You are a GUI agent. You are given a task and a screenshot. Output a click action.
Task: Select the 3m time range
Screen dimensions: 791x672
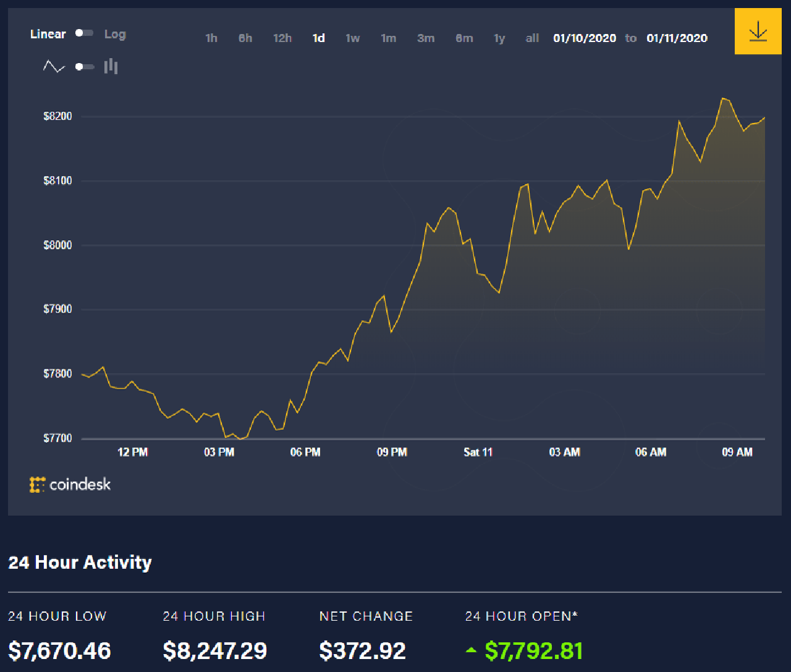point(426,38)
